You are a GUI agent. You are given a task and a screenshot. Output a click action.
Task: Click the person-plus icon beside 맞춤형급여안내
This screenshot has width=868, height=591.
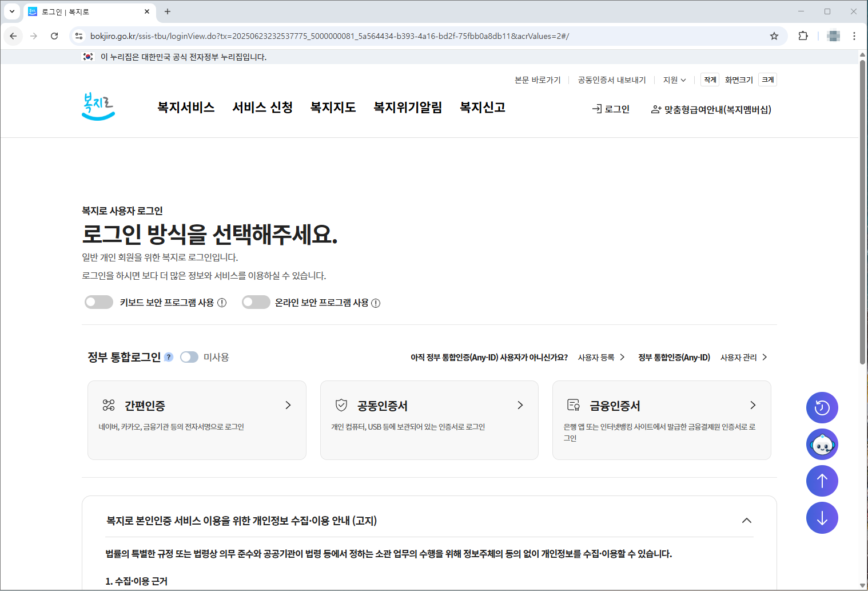click(x=656, y=109)
